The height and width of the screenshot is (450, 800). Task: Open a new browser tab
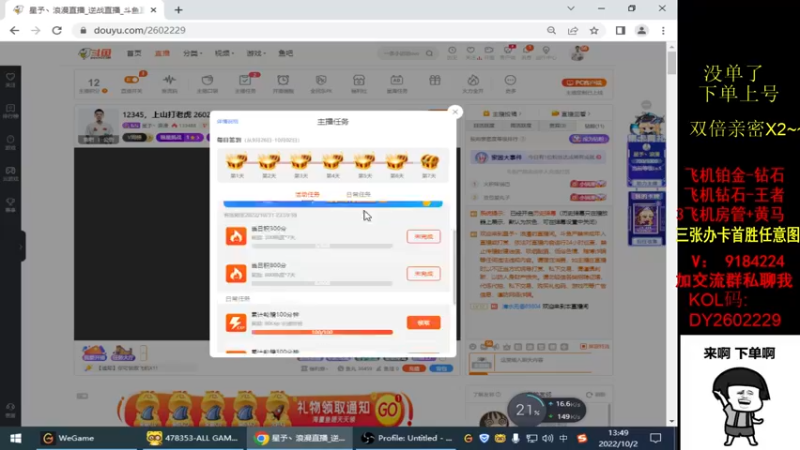tap(179, 10)
